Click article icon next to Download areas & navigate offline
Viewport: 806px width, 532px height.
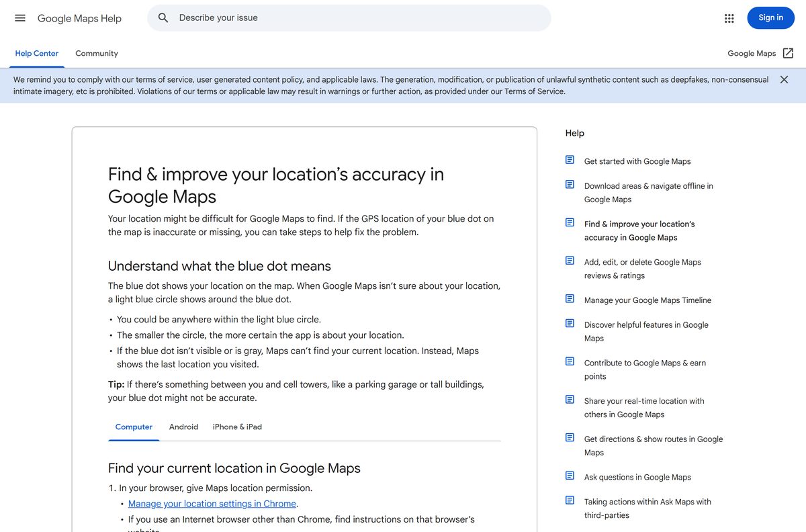pos(570,185)
